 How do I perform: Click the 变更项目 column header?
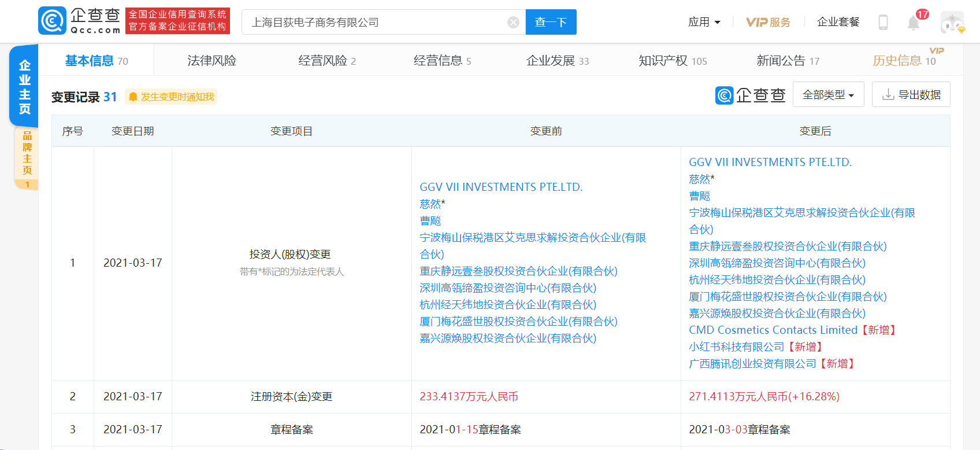point(291,131)
